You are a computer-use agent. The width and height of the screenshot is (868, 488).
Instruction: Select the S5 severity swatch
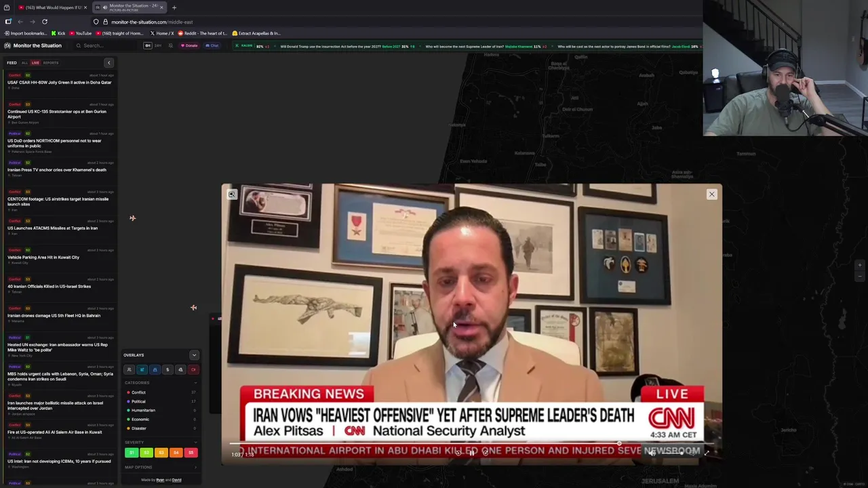click(191, 453)
